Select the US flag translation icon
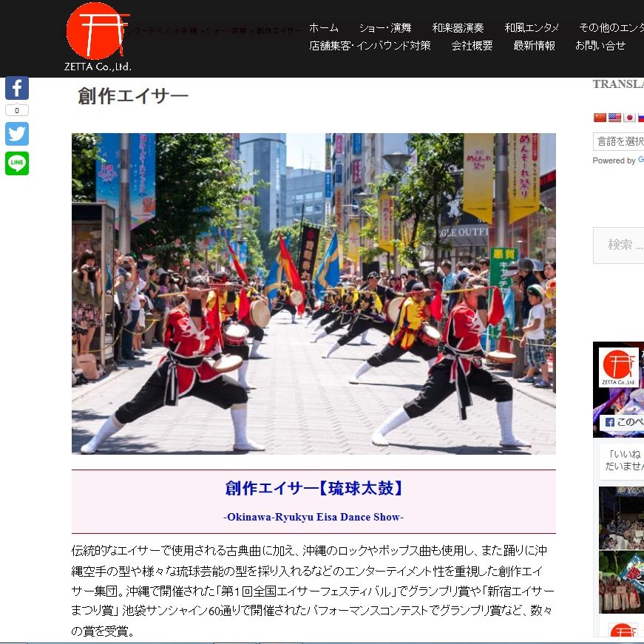The image size is (644, 644). click(x=614, y=118)
